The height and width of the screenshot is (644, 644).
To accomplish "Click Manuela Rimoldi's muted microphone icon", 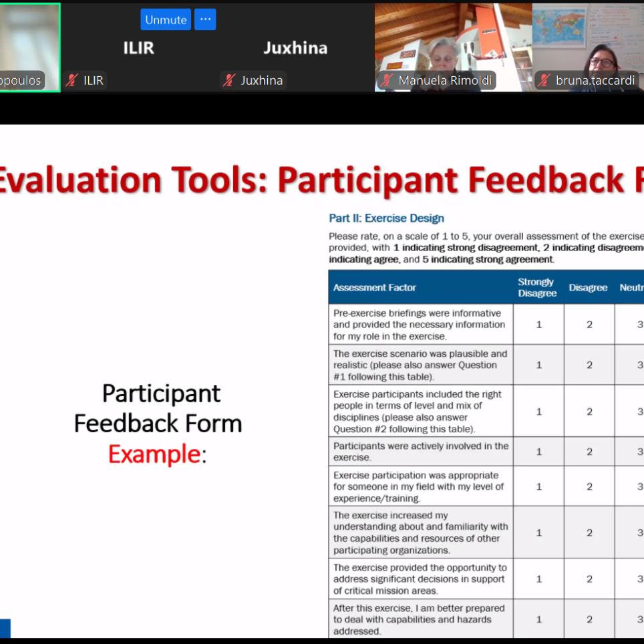I will point(387,80).
